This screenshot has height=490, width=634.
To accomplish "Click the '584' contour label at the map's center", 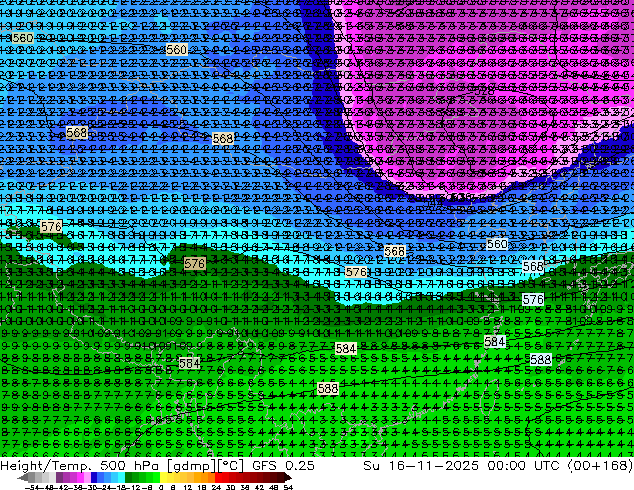I will [346, 348].
